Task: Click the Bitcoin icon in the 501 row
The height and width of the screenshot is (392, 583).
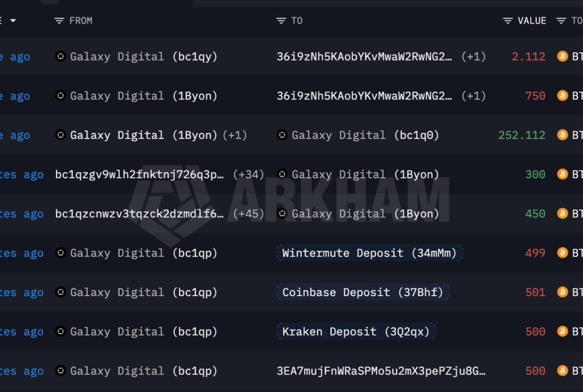Action: 562,292
